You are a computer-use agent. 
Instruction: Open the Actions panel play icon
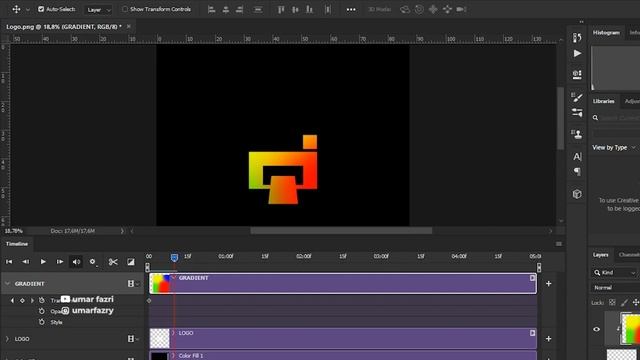(577, 53)
